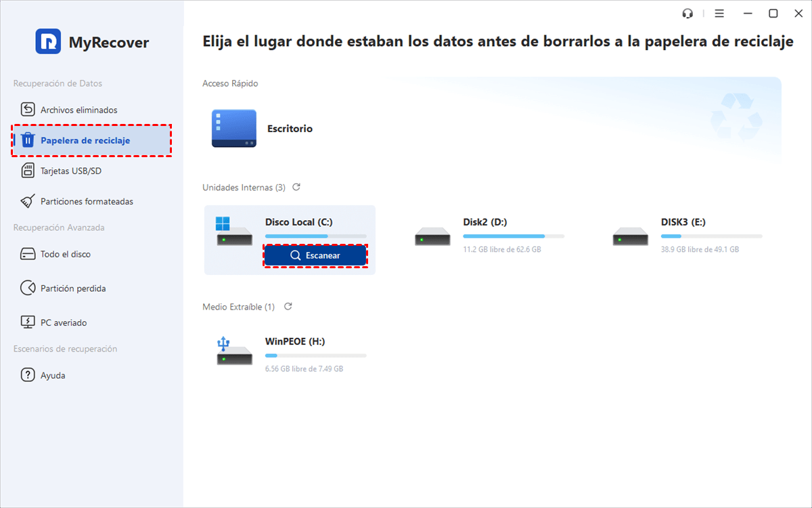The image size is (812, 508).
Task: Refresh the Medio Extraíble list
Action: coord(288,307)
